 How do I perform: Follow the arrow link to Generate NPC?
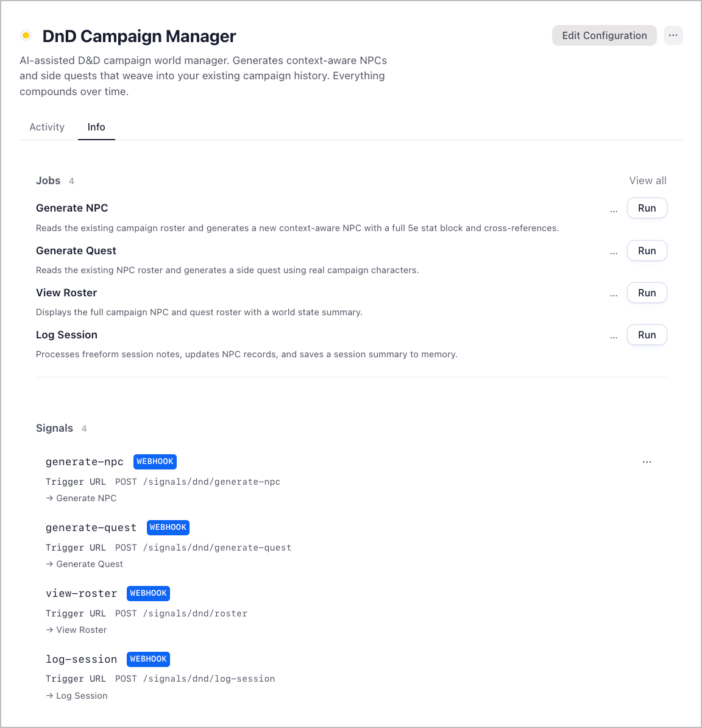(81, 498)
